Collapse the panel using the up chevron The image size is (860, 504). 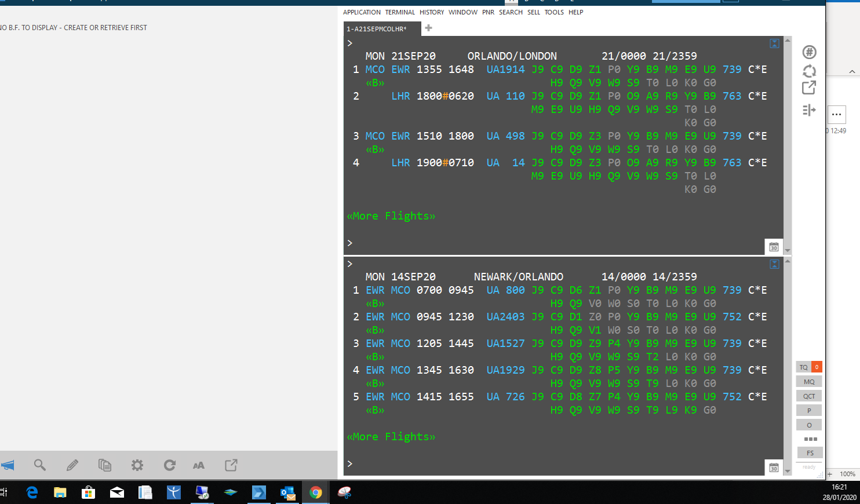pos(851,72)
